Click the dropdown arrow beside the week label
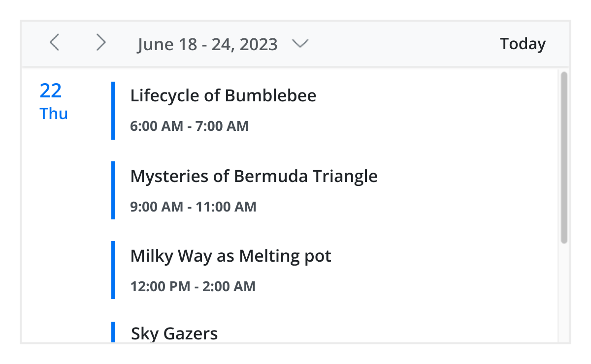This screenshot has width=591, height=364. [300, 44]
